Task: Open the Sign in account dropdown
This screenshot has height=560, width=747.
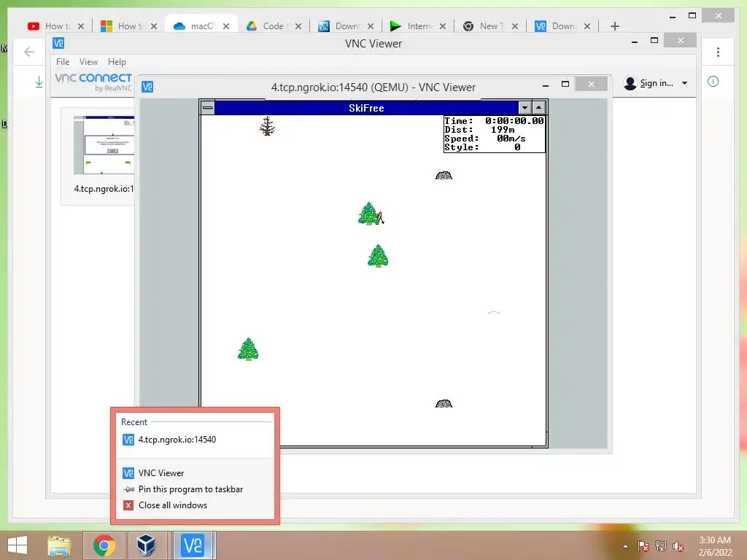Action: click(684, 83)
